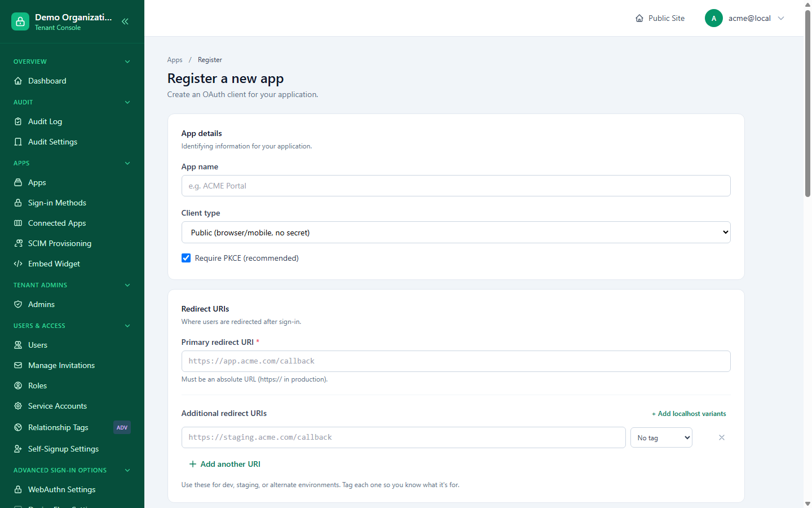Click the Roles icon in sidebar
The height and width of the screenshot is (508, 812).
click(x=18, y=386)
